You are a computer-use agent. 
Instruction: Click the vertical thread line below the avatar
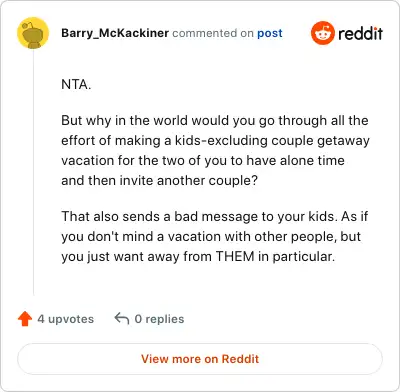(x=33, y=173)
